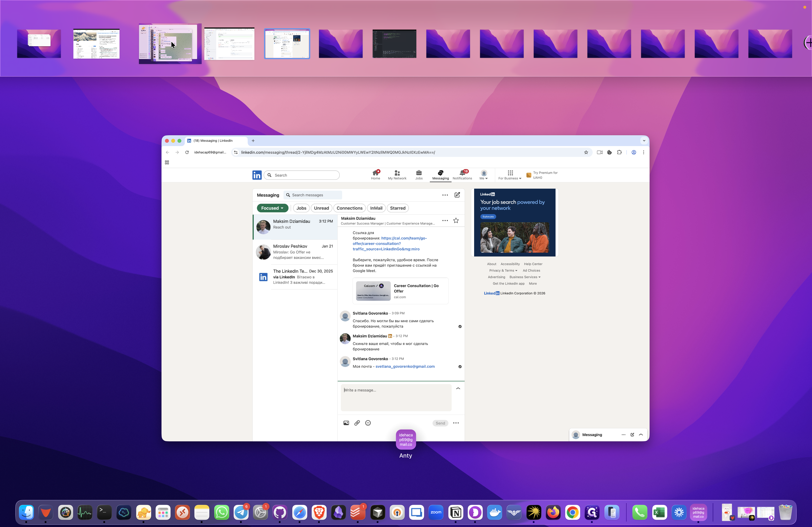Open the Me profile dropdown
The image size is (812, 527).
pos(483,174)
